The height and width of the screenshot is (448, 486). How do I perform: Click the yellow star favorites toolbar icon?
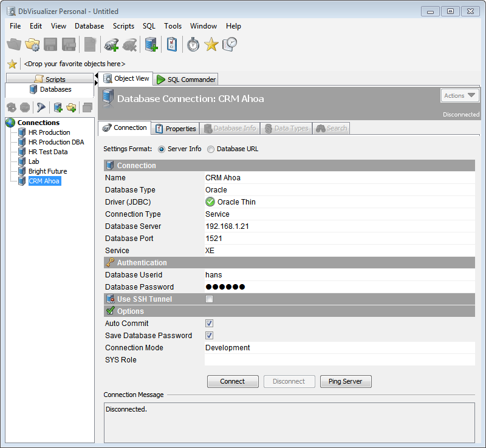(211, 44)
